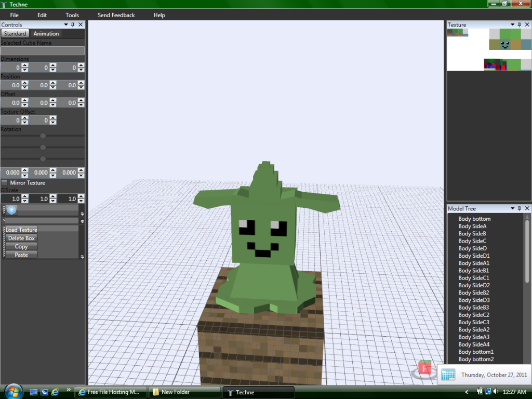This screenshot has height=399, width=532.
Task: Expand the empty second toolbar overflow arrow
Action: (x=82, y=221)
